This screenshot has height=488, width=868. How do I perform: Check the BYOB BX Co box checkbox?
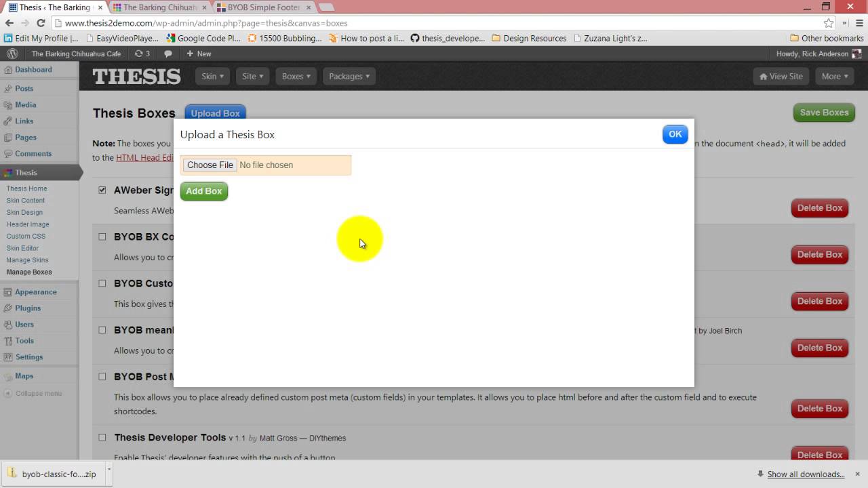pos(102,237)
